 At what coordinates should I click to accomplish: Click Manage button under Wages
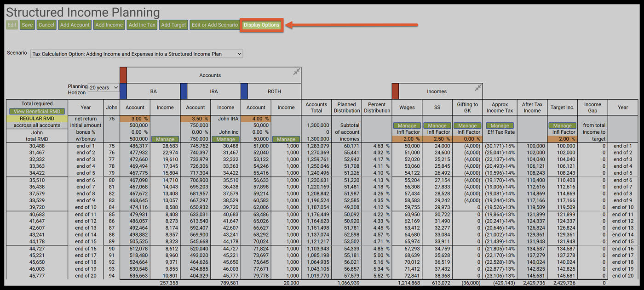pyautogui.click(x=407, y=125)
